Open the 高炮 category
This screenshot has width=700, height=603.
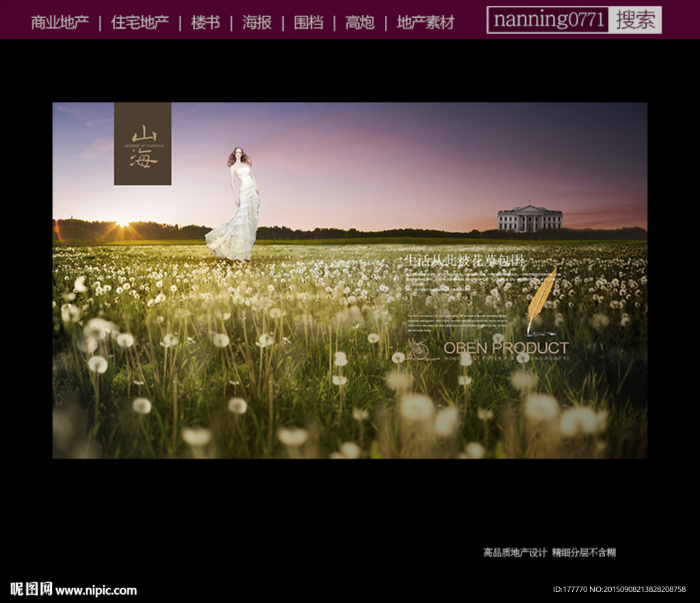pos(360,23)
